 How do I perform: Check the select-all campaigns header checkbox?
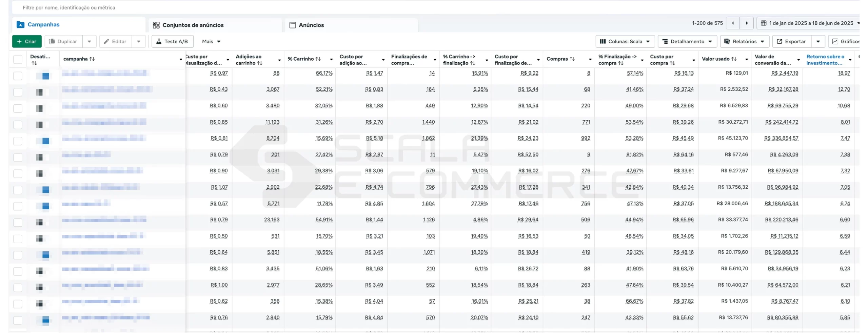tap(18, 59)
